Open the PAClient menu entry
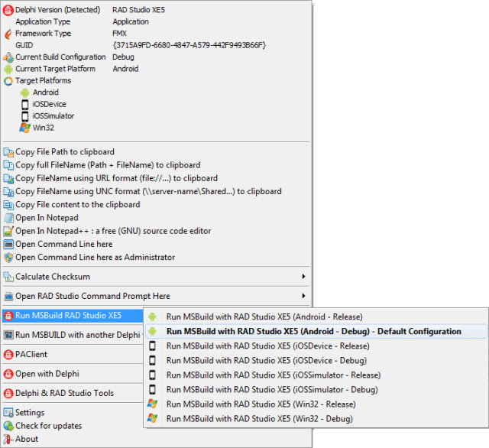Image resolution: width=489 pixels, height=448 pixels. [73, 355]
